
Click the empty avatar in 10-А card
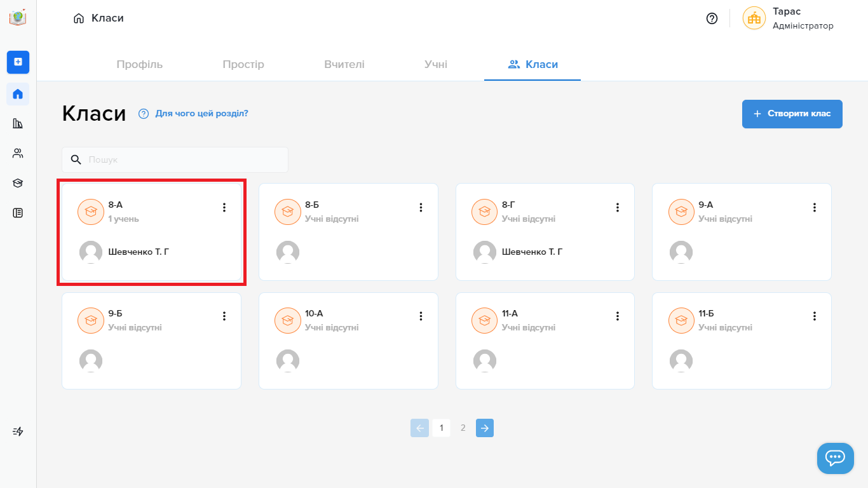point(288,361)
